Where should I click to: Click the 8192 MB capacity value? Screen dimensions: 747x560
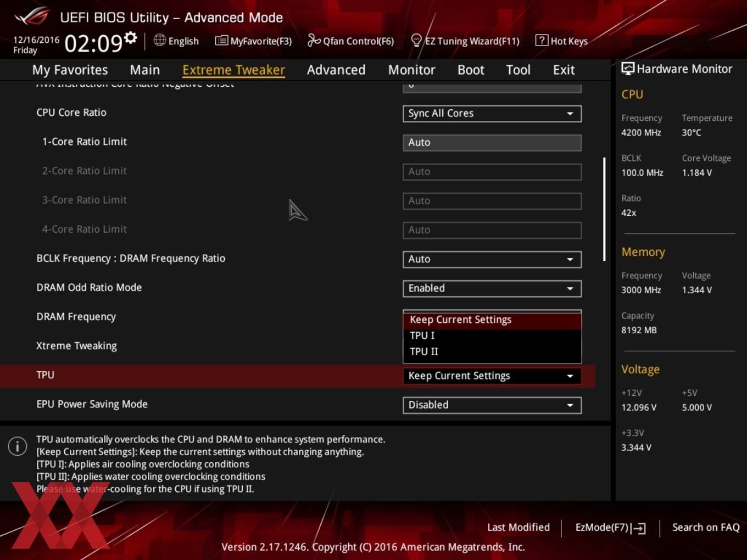click(x=639, y=330)
